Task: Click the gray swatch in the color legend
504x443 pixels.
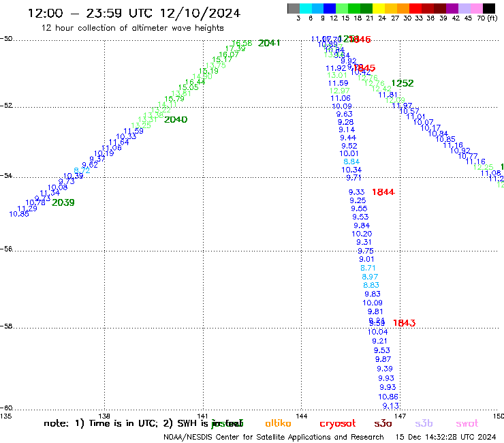Action: tap(294, 9)
